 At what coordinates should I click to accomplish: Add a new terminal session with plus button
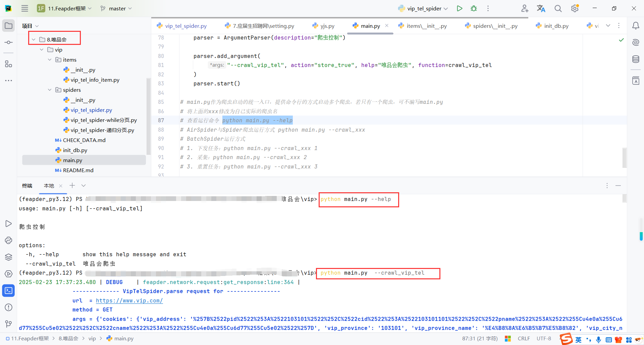[x=72, y=185]
